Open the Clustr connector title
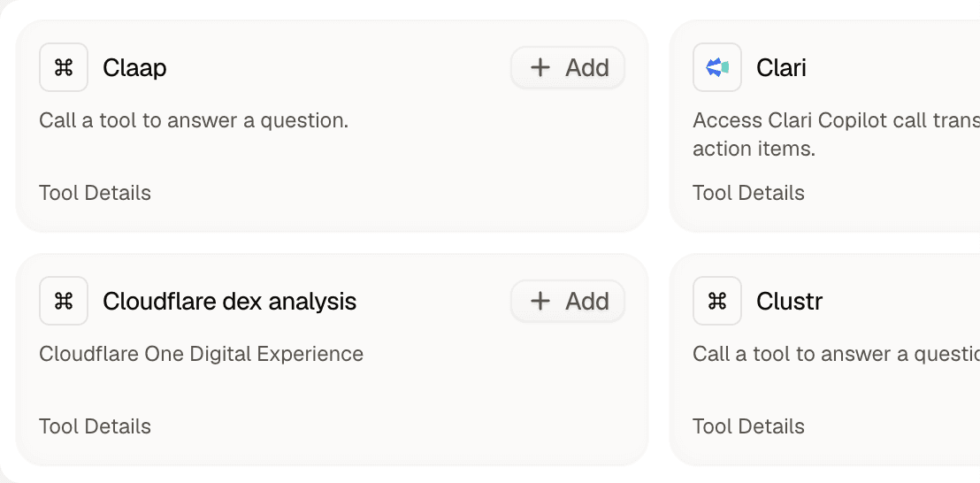980x483 pixels. (789, 301)
